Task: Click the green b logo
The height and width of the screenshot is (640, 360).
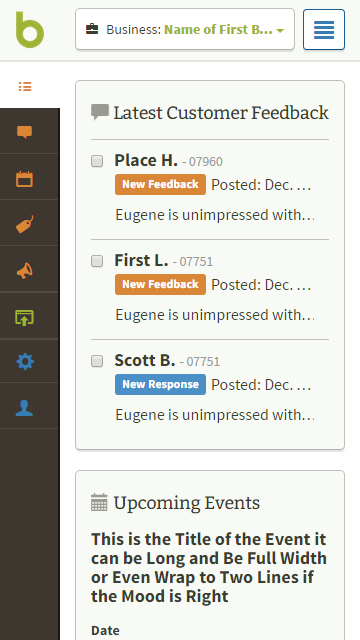Action: tap(30, 29)
